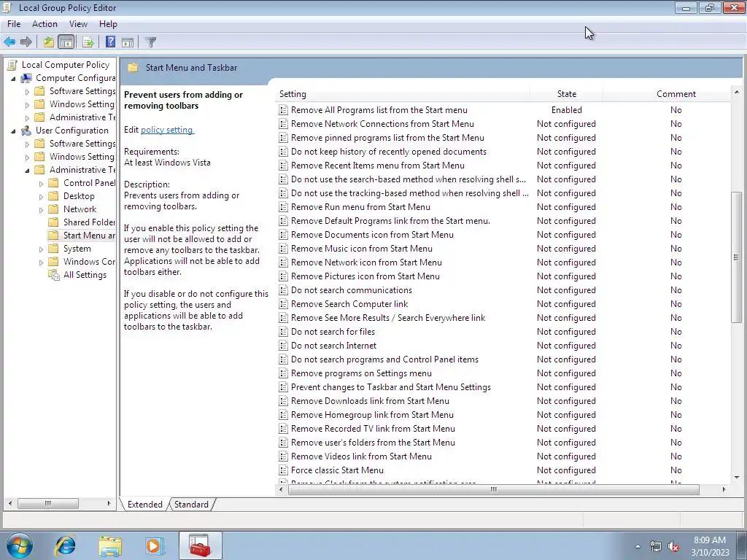Select Remove All Programs list from the Start menu
The height and width of the screenshot is (560, 747).
(x=379, y=110)
